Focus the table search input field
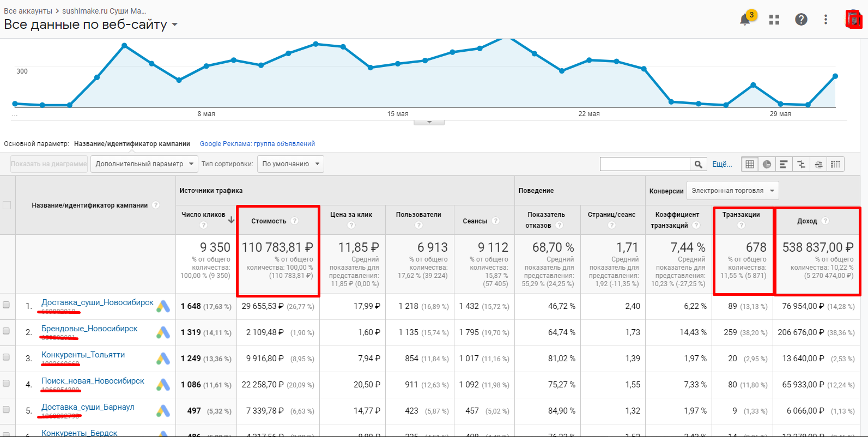 click(x=645, y=164)
